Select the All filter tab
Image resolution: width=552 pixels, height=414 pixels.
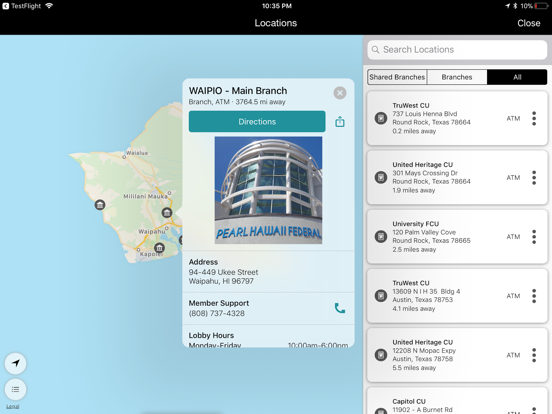coord(517,77)
